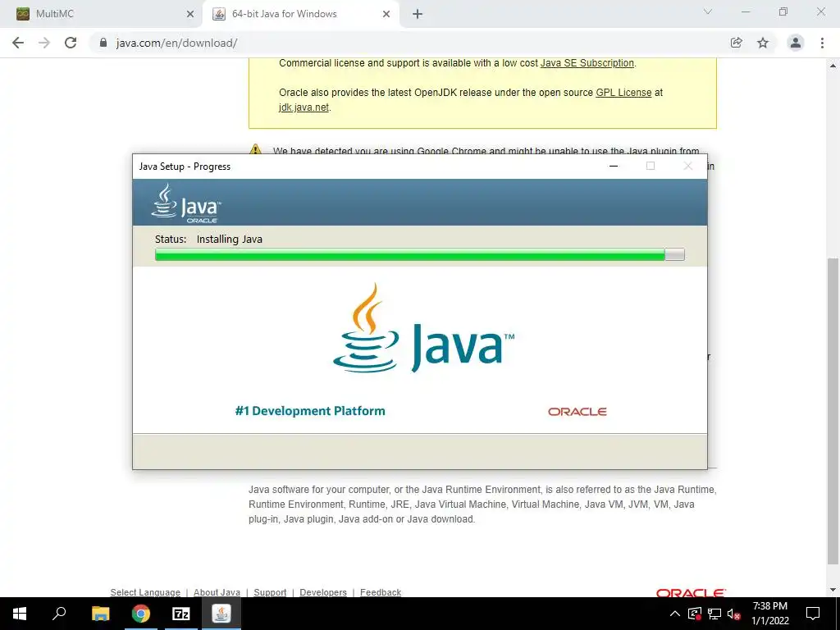Click the network status tray icon
The width and height of the screenshot is (840, 630).
click(x=714, y=614)
